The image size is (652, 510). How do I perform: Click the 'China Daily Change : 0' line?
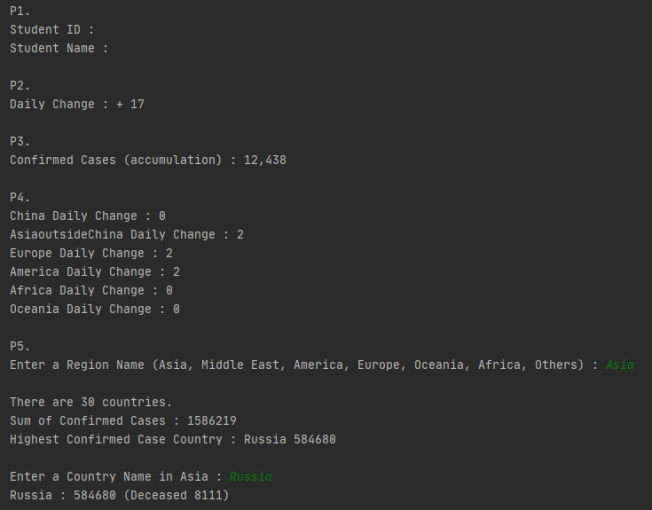coord(87,216)
